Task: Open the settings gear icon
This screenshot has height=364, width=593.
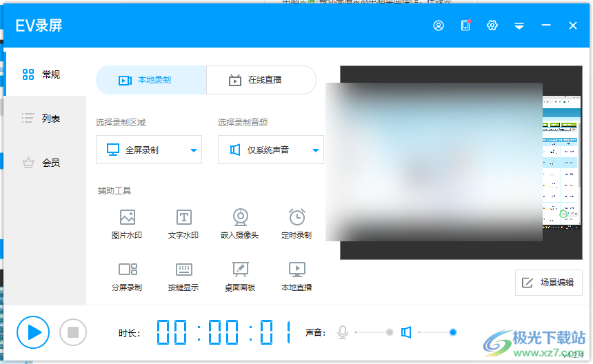Action: [x=492, y=26]
